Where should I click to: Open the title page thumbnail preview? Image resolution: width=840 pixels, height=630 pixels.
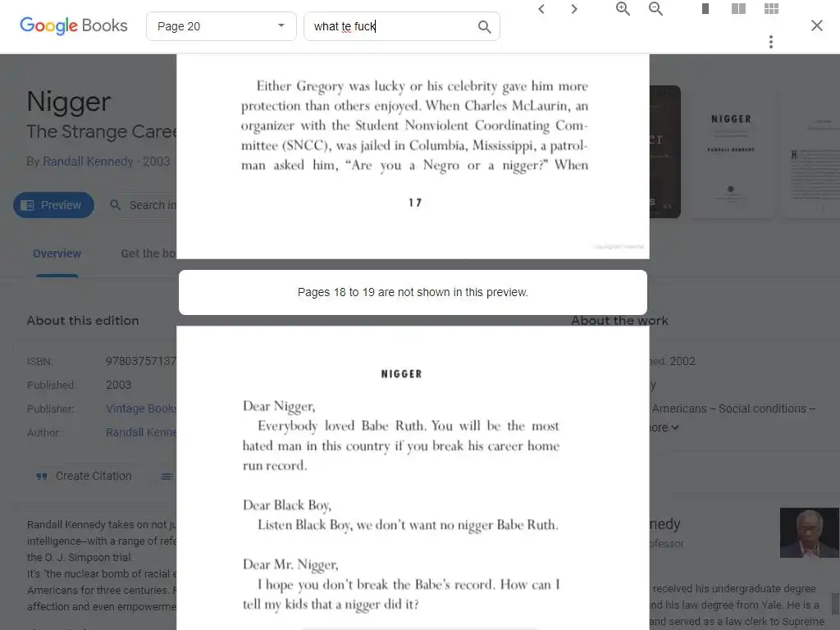pos(731,152)
